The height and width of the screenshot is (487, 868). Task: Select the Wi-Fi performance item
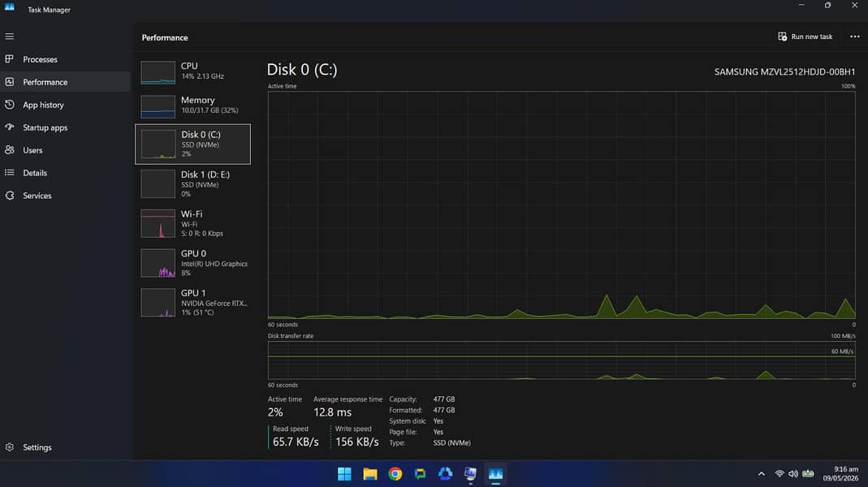[192, 223]
